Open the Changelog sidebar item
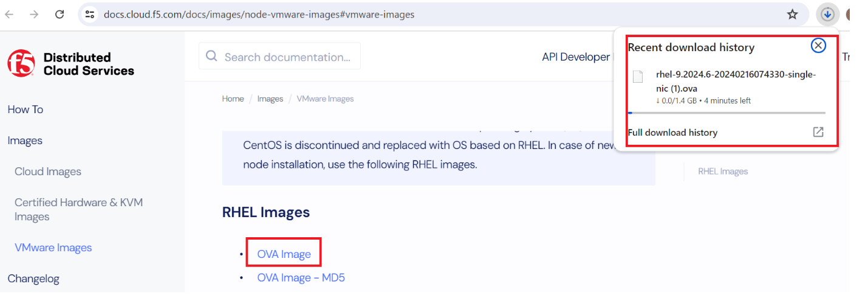This screenshot has width=868, height=295. coord(33,279)
